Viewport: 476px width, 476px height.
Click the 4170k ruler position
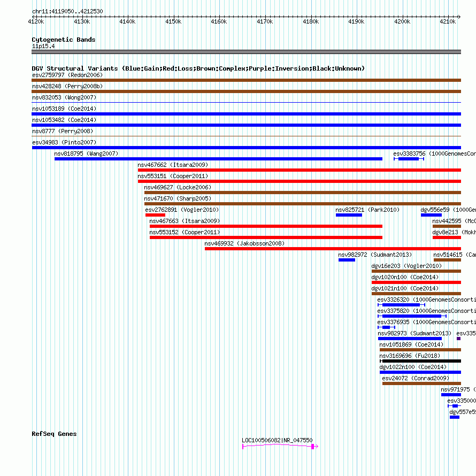pyautogui.click(x=265, y=21)
